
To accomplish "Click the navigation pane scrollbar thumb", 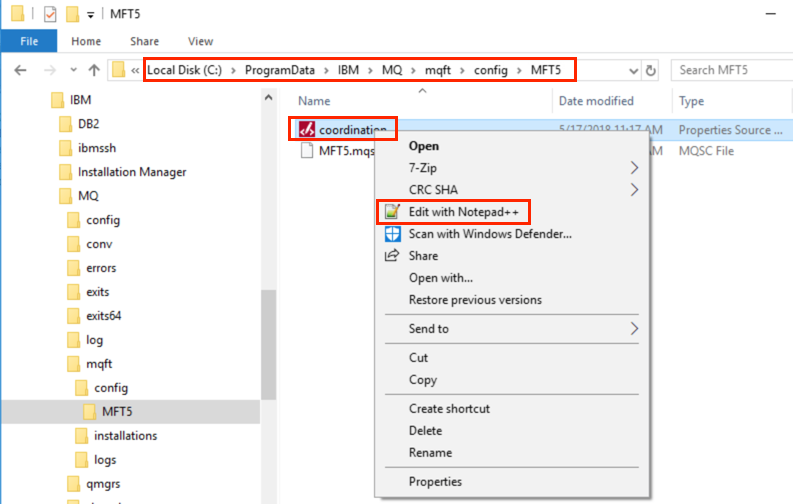I will coord(269,345).
